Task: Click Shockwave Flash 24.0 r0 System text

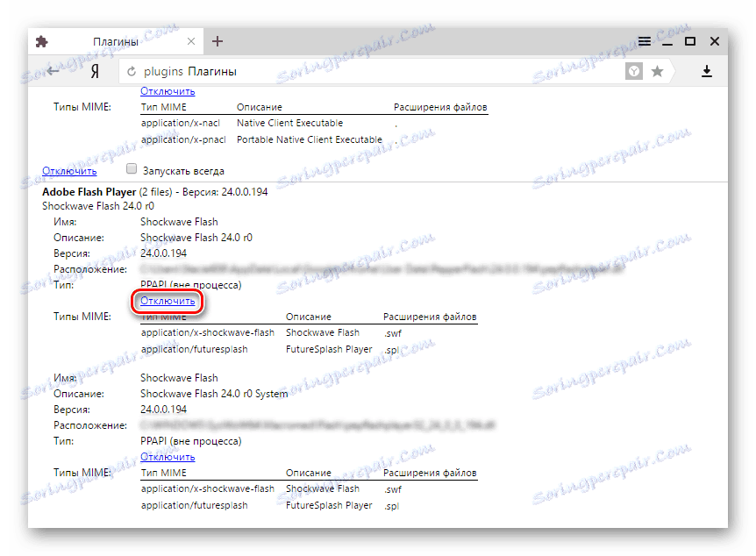Action: click(214, 394)
